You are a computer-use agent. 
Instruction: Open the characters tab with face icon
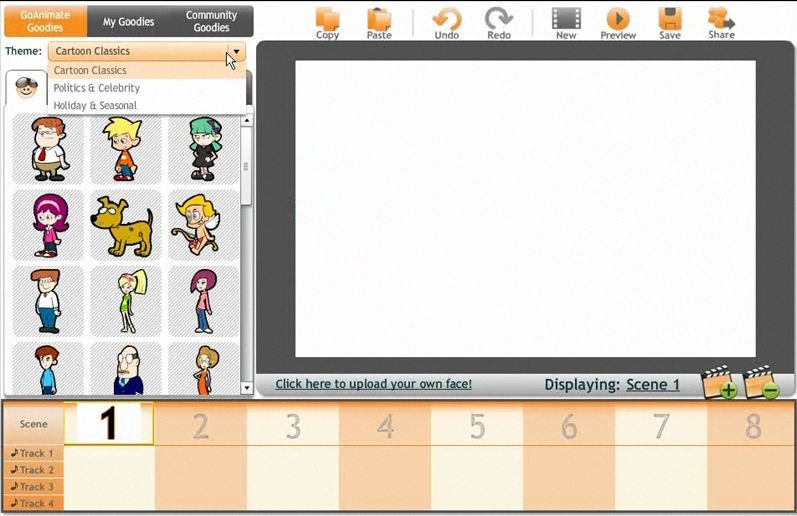point(26,87)
